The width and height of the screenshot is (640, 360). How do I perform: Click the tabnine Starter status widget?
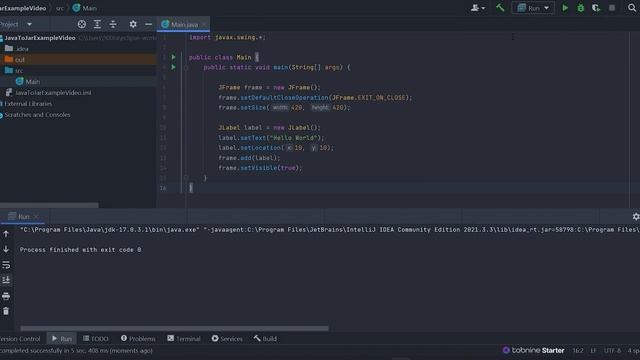533,350
